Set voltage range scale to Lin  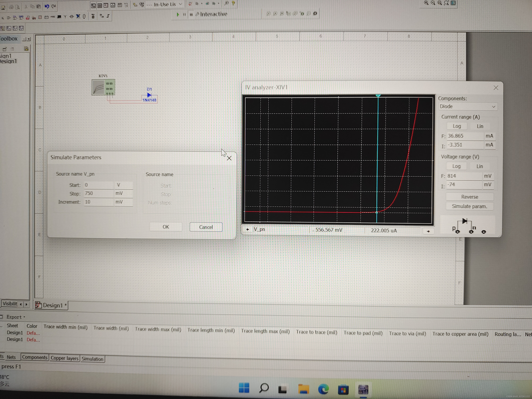480,166
